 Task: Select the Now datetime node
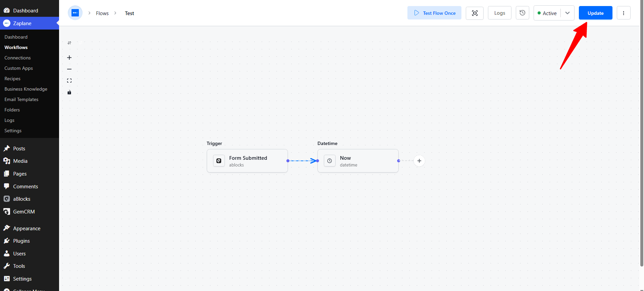[358, 161]
